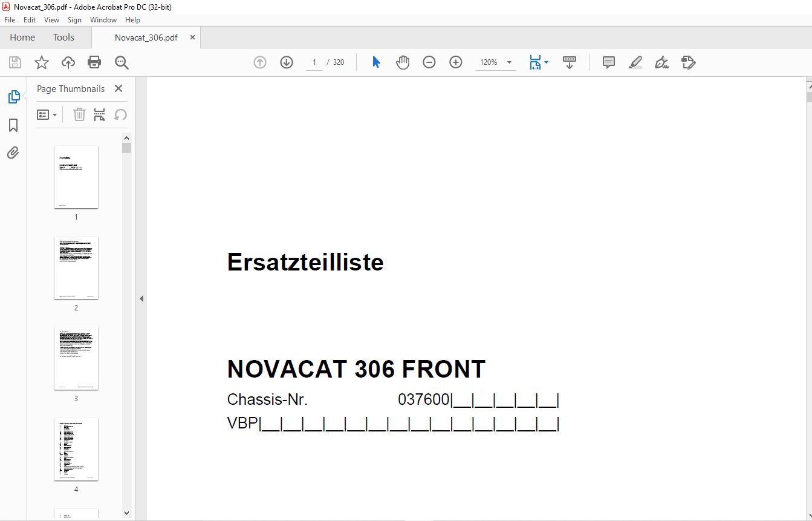Open the View menu
Image resolution: width=812 pixels, height=521 pixels.
[51, 20]
